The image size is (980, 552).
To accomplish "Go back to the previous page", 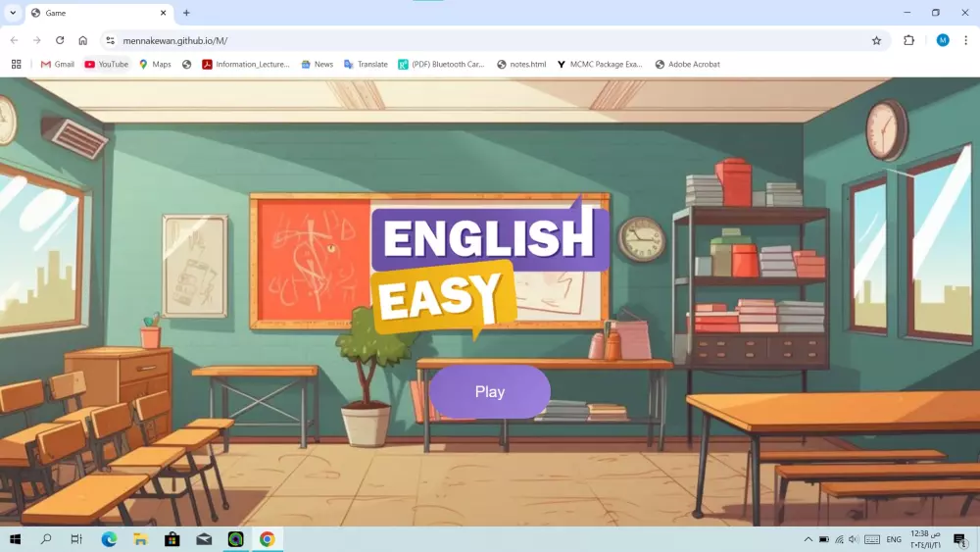I will [14, 40].
